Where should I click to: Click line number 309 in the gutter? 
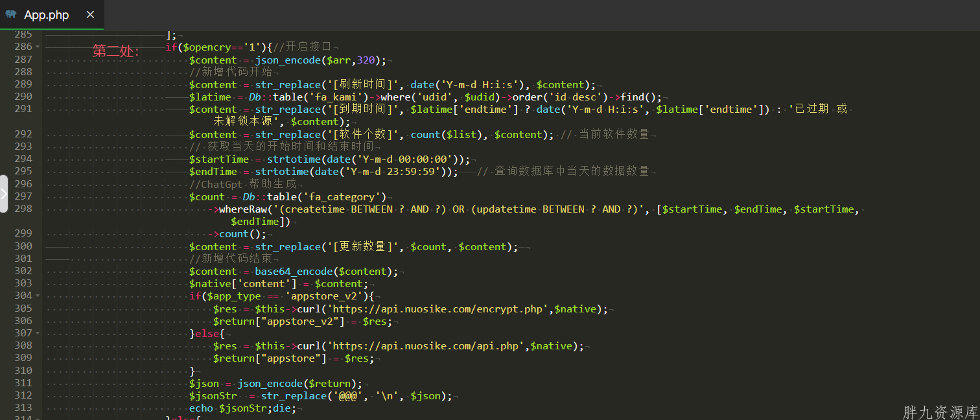point(23,358)
